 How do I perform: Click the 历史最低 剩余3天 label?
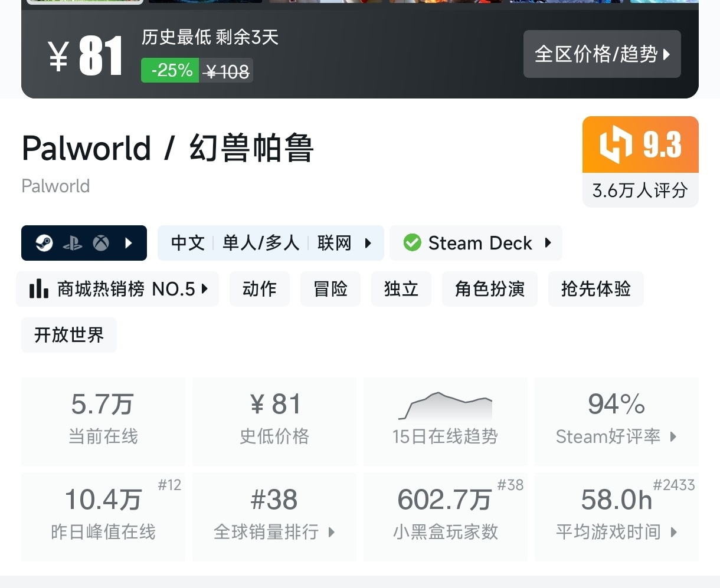pos(210,38)
